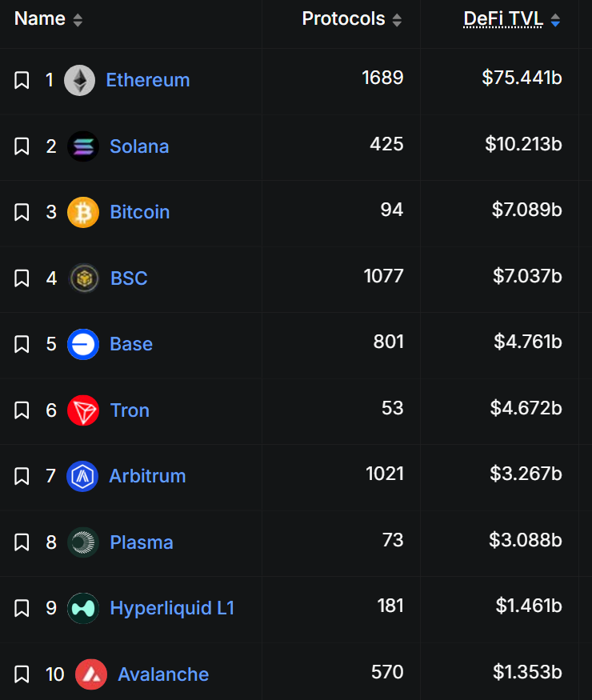Sort by Protocols column arrows

[x=398, y=20]
